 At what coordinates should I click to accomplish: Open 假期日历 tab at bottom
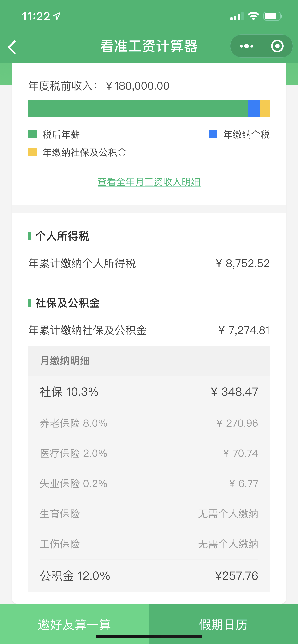[223, 624]
